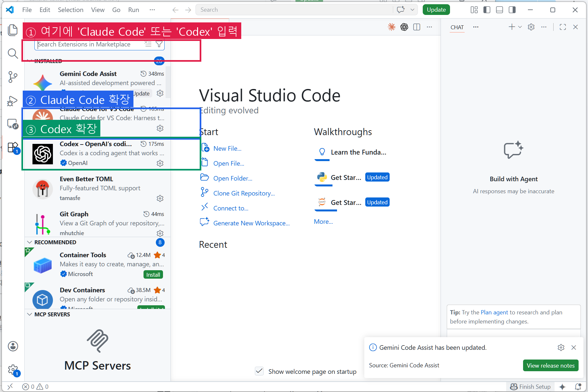Click the sparkle icon in status bar

(562, 387)
